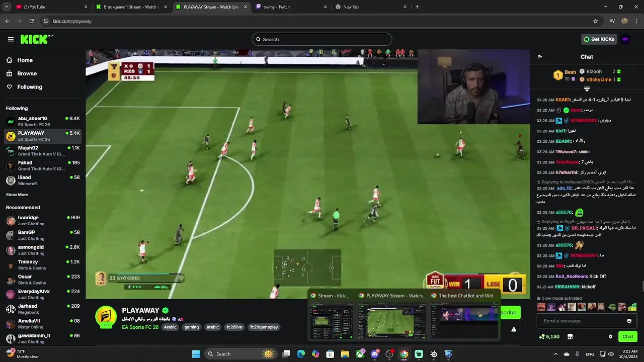Click the green Chat send button

point(628,336)
